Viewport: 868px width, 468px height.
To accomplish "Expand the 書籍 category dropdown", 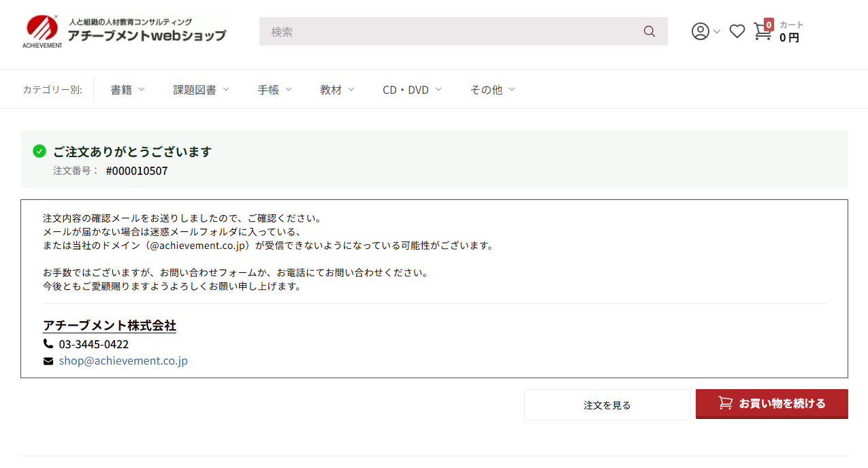I will click(128, 89).
